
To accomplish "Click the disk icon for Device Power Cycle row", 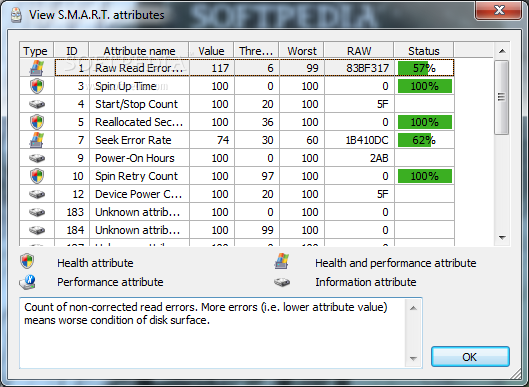I will 37,194.
